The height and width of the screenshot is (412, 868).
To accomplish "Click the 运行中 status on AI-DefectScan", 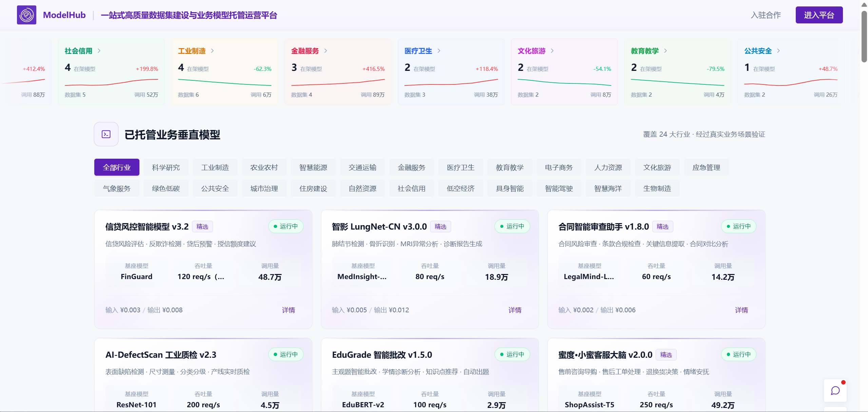I will click(286, 354).
